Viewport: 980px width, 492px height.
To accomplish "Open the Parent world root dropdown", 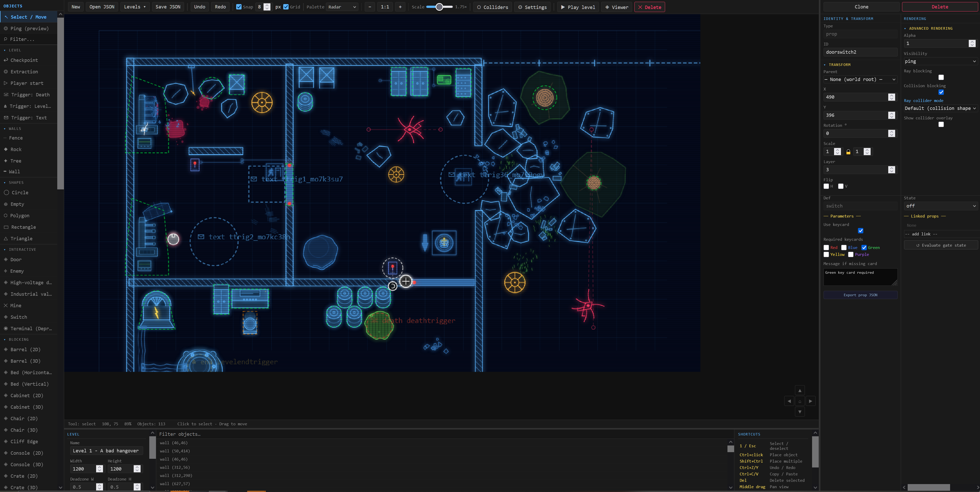I will 860,79.
